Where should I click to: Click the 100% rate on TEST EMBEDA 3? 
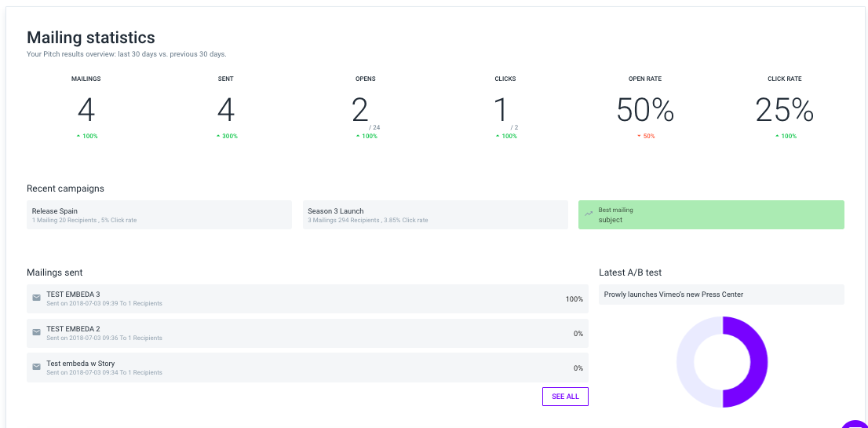coord(574,299)
